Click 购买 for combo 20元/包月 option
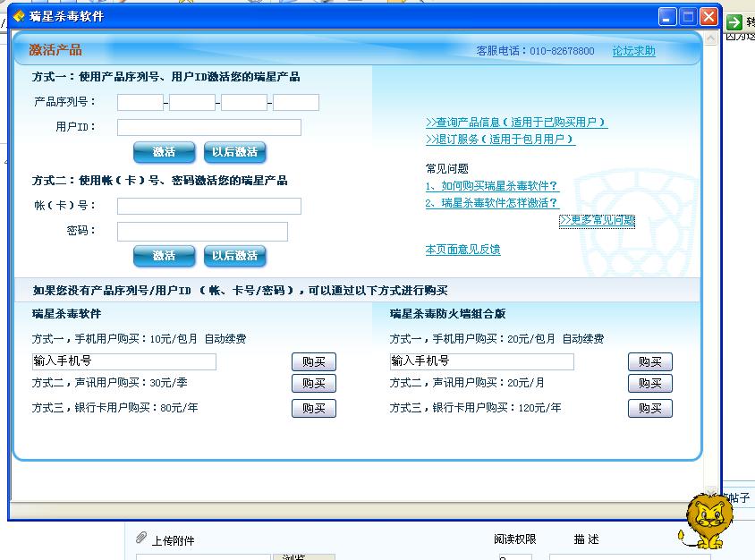The width and height of the screenshot is (755, 560). [650, 362]
